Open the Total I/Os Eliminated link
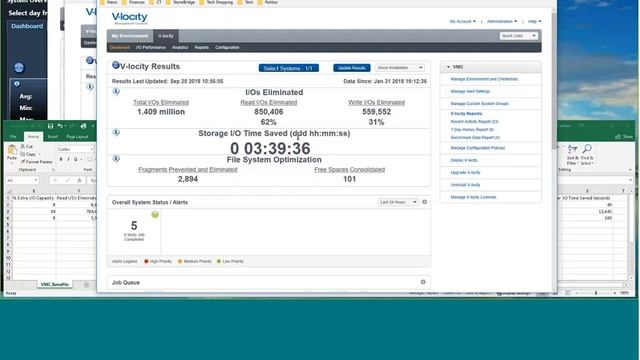 161,102
